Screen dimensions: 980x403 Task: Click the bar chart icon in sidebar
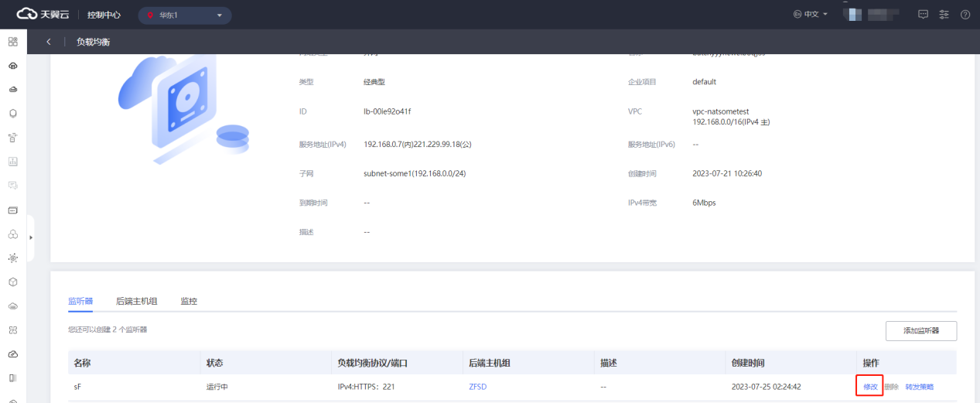13,162
